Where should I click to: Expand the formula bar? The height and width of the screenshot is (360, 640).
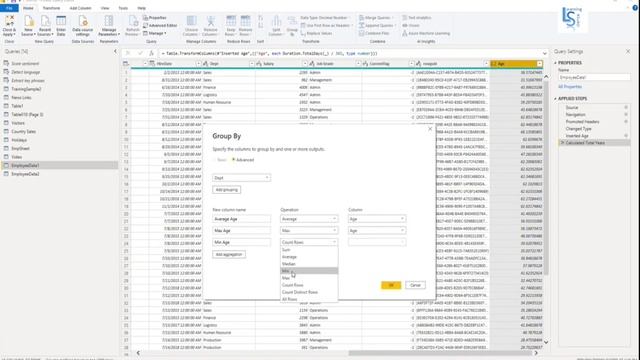pyautogui.click(x=544, y=53)
